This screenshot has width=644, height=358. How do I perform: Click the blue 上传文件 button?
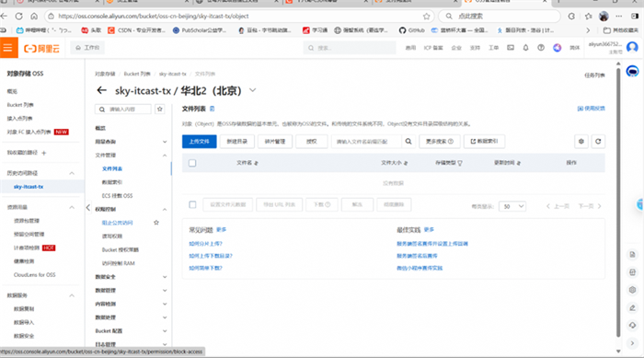(200, 142)
